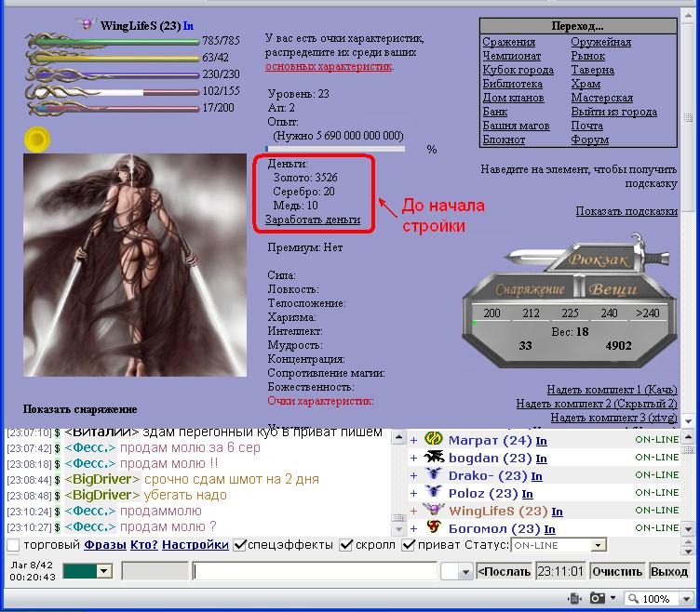Go to Рынок

click(x=588, y=56)
